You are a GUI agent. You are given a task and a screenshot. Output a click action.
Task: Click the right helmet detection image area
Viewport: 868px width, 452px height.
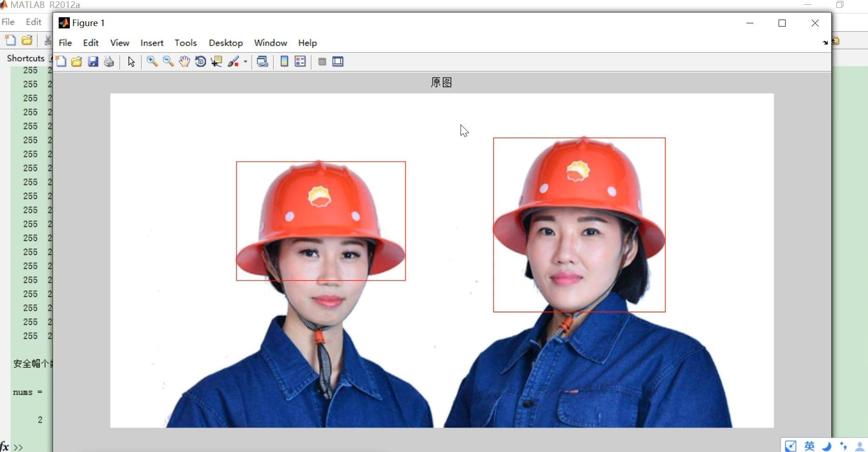[x=579, y=225]
